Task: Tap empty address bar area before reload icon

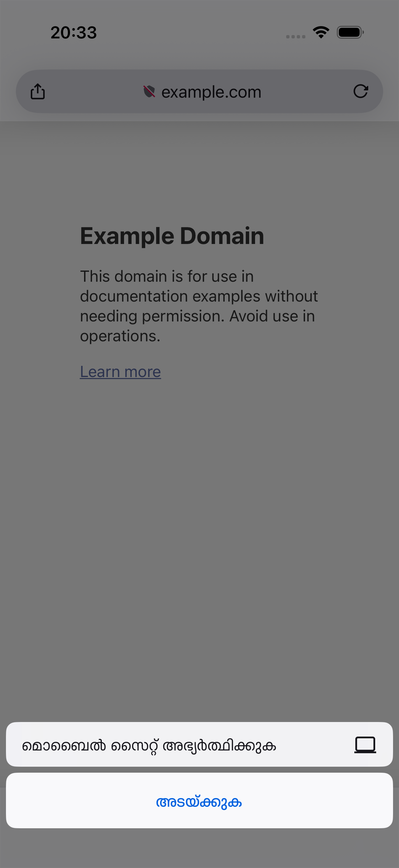Action: pyautogui.click(x=306, y=91)
